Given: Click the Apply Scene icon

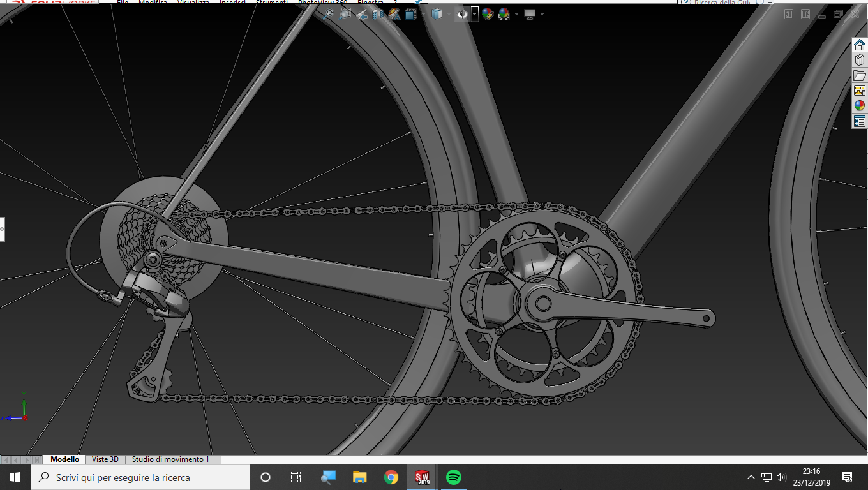Looking at the screenshot, I should pyautogui.click(x=504, y=13).
